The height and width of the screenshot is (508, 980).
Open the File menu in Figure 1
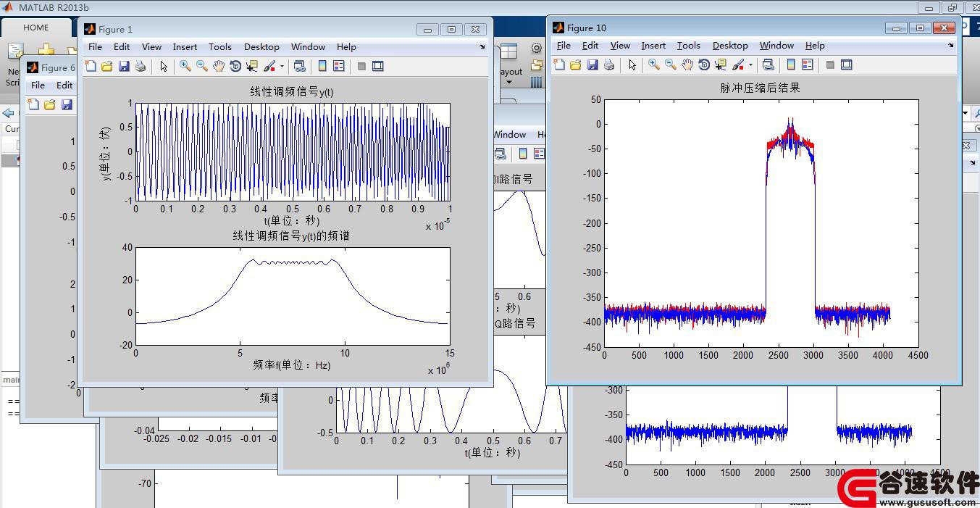(95, 47)
